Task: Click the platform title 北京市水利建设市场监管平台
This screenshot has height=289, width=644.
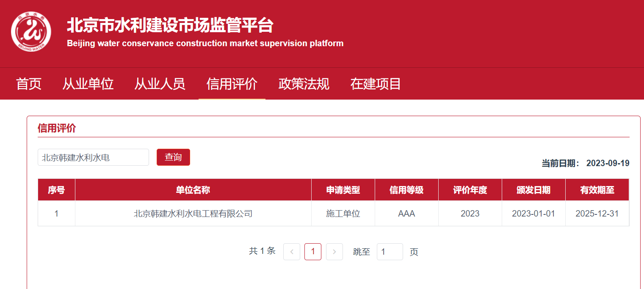Action: click(x=170, y=26)
